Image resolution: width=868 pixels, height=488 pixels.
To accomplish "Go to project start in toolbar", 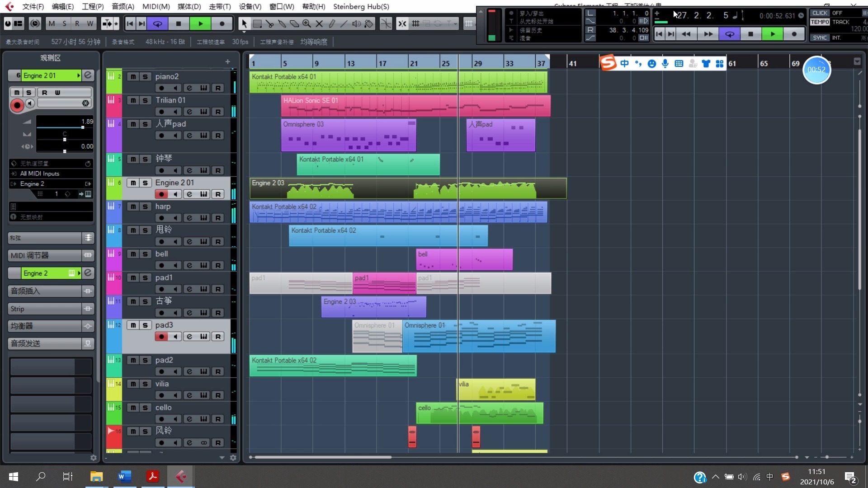I will point(130,24).
